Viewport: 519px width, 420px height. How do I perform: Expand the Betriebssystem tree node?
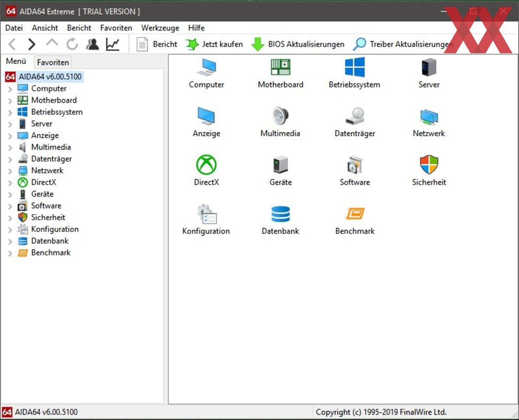point(10,113)
